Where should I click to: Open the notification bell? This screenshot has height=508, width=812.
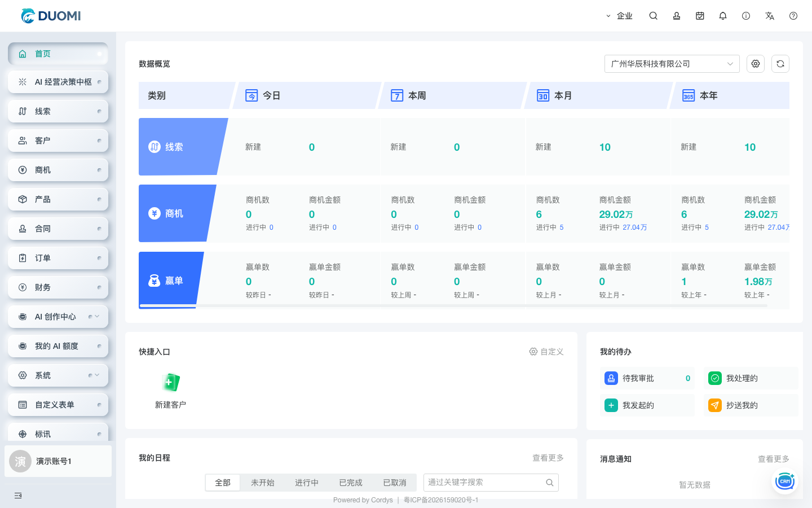pyautogui.click(x=723, y=16)
